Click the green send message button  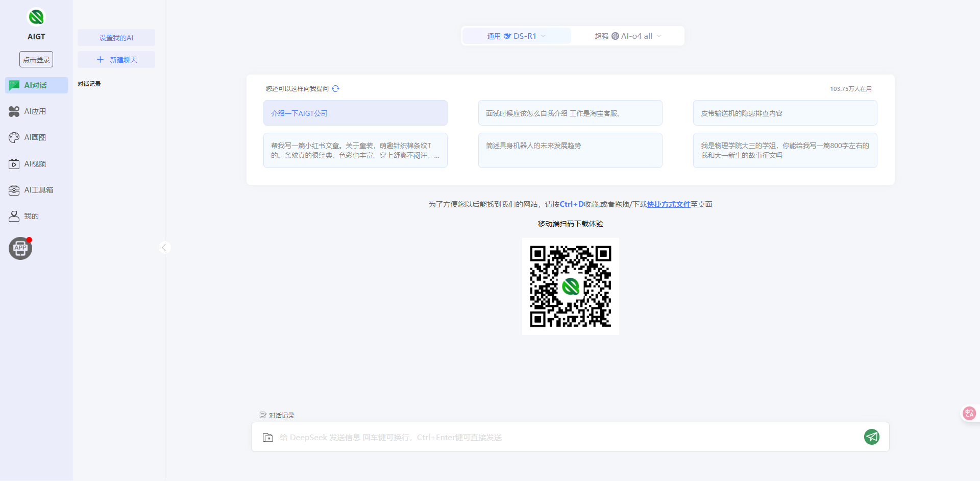(x=871, y=437)
